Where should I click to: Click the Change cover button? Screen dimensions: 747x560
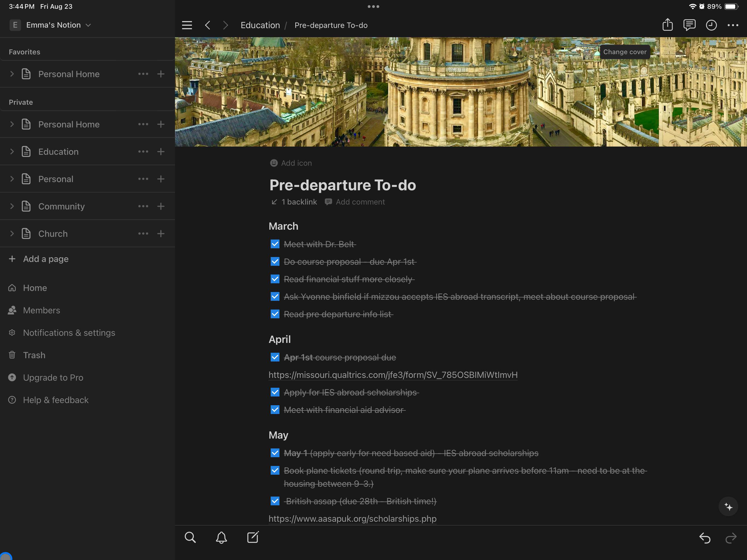pyautogui.click(x=625, y=52)
